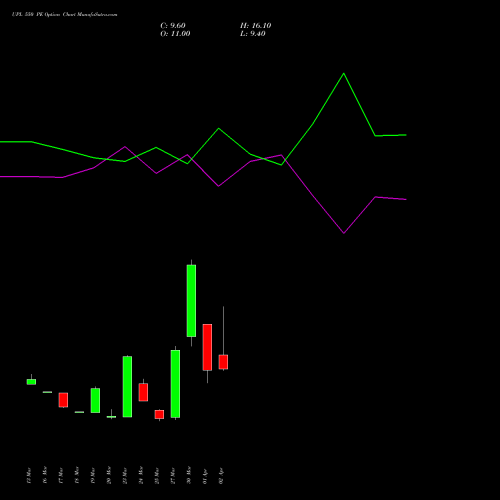Click the small red candlestick for 25 Mar

tap(159, 414)
